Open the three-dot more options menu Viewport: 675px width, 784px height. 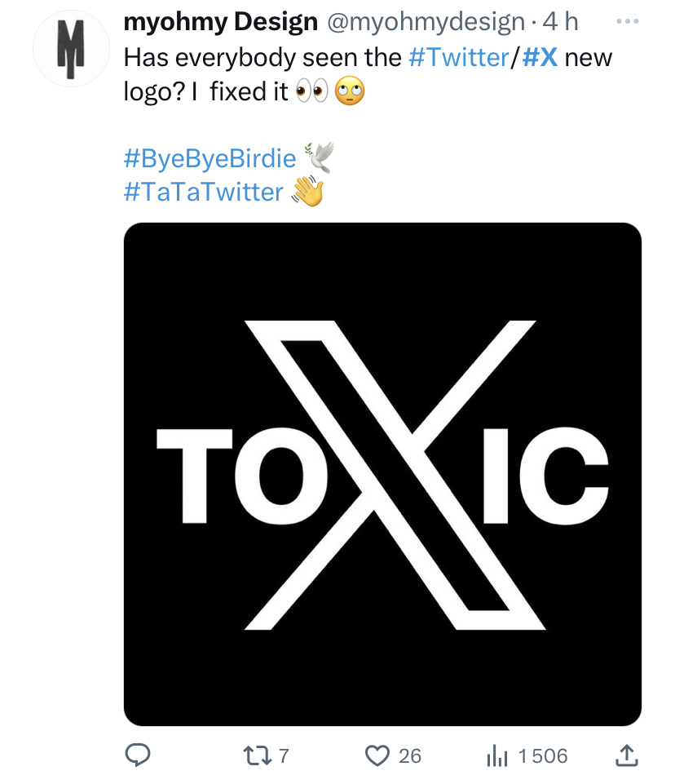point(628,21)
